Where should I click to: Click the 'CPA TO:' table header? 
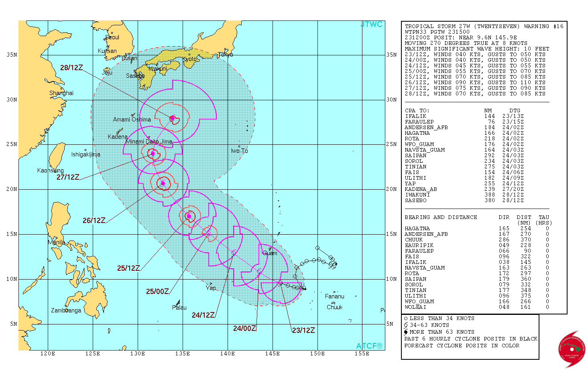coord(417,111)
